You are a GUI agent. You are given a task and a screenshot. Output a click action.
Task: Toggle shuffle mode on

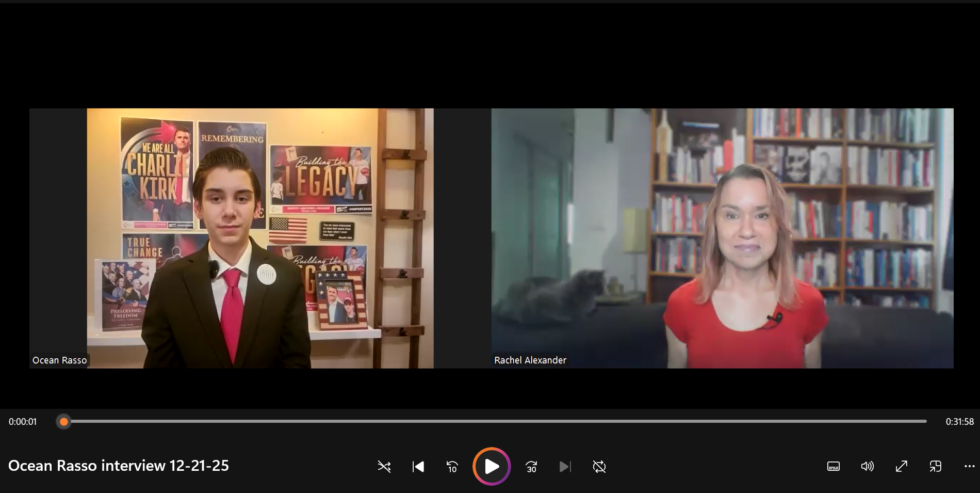384,467
